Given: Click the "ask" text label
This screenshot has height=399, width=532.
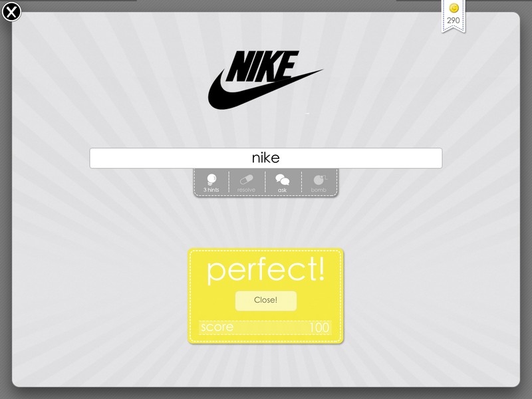Looking at the screenshot, I should (x=282, y=190).
